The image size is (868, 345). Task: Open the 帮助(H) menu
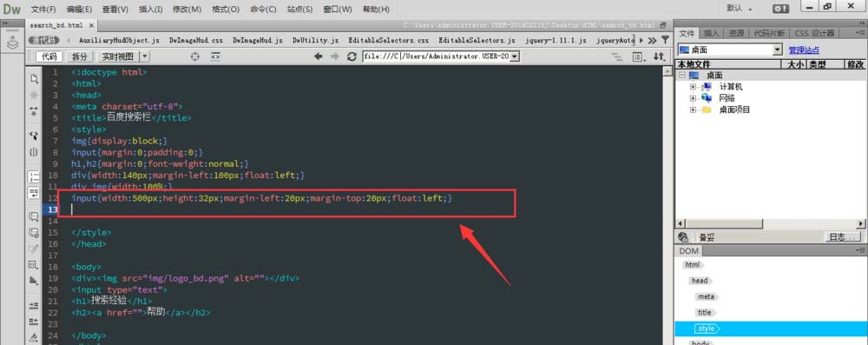(376, 10)
